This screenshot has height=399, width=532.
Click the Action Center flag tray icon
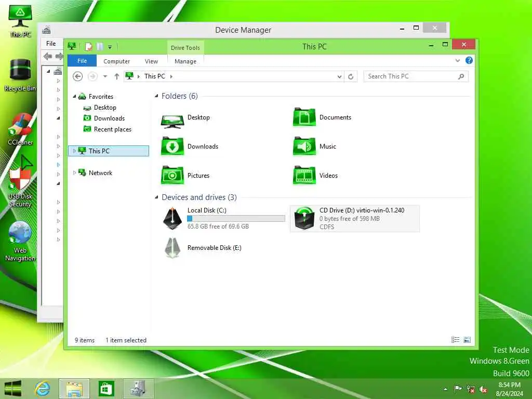click(x=458, y=389)
